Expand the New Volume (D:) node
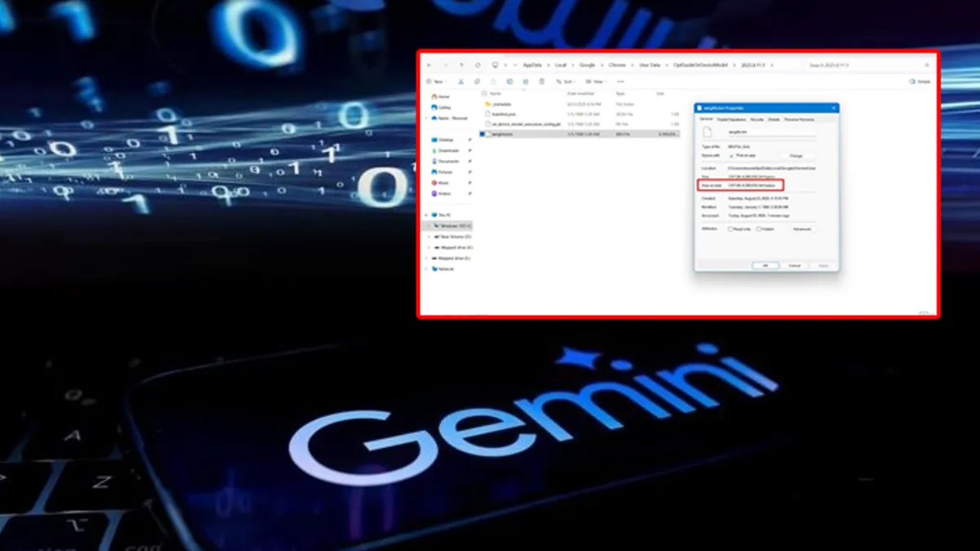Screen dimensions: 980x551 pyautogui.click(x=429, y=237)
